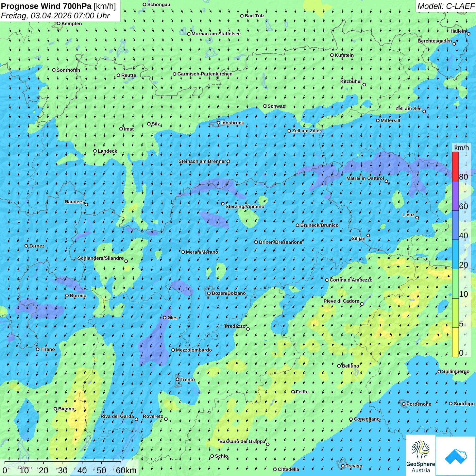Click the 'Zell am Ziller' label
Screen dimensions: 476x476
click(x=307, y=131)
